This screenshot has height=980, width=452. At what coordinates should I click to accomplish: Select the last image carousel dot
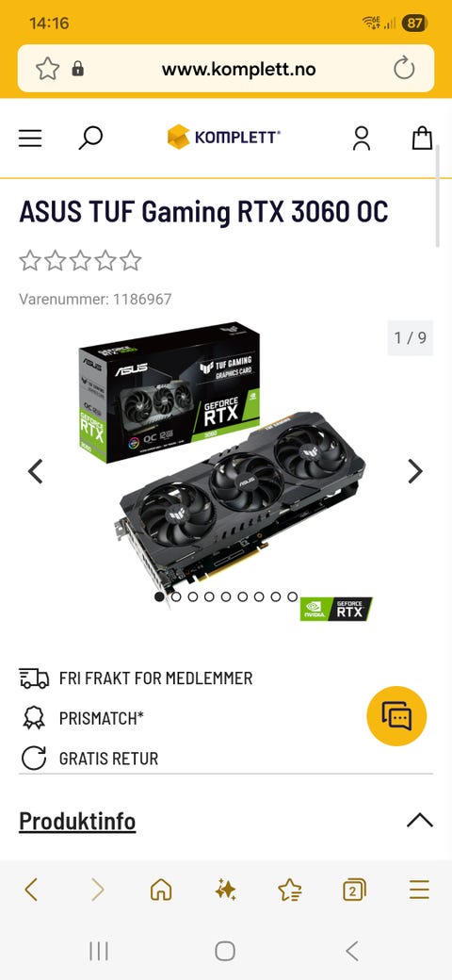tap(292, 596)
